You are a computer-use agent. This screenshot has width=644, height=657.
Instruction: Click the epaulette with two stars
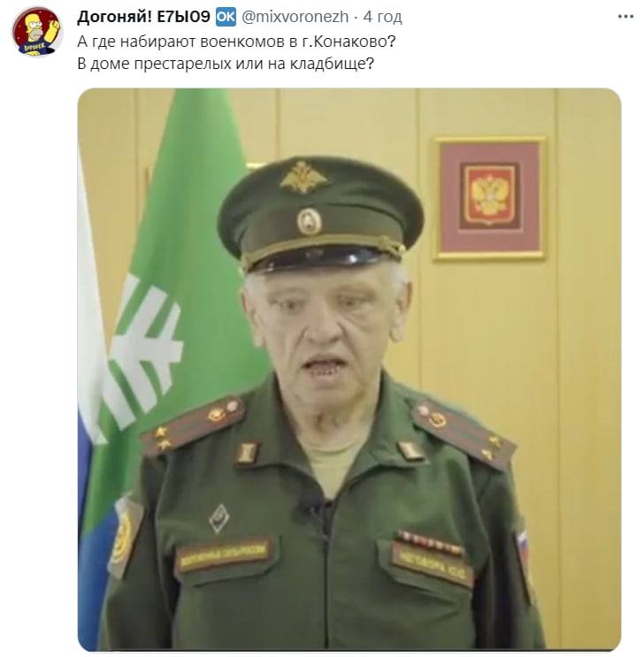click(x=193, y=425)
